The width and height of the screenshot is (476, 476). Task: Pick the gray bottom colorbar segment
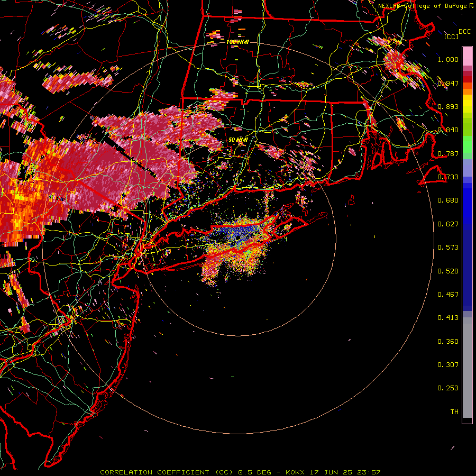pos(467,368)
